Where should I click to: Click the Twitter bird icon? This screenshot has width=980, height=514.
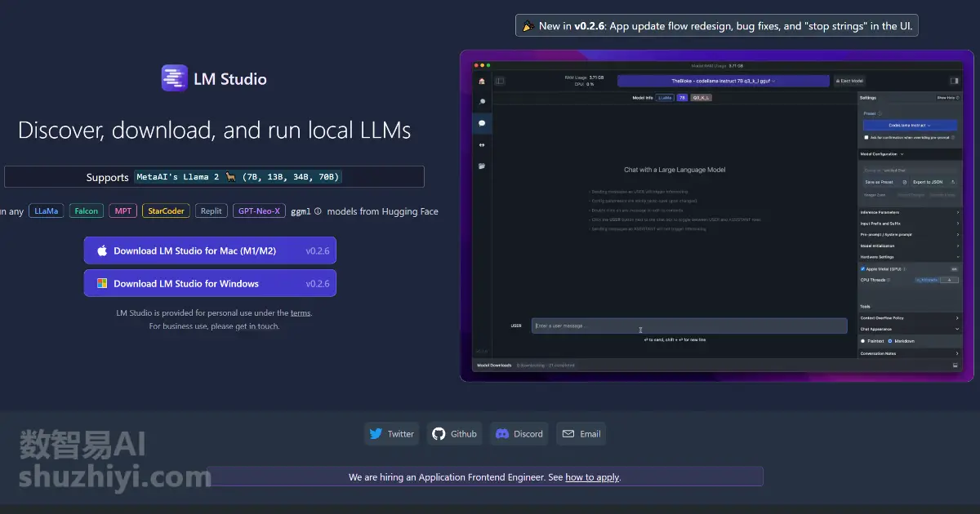coord(376,434)
